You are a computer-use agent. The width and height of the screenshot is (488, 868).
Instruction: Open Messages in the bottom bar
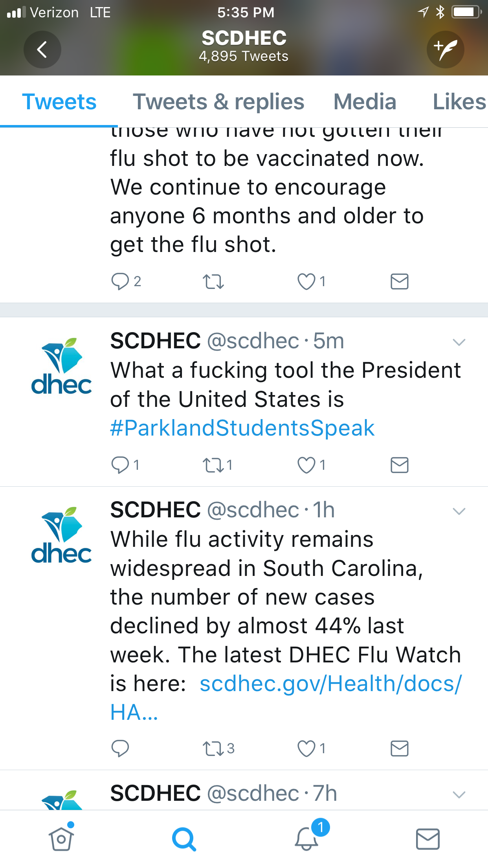point(427,839)
